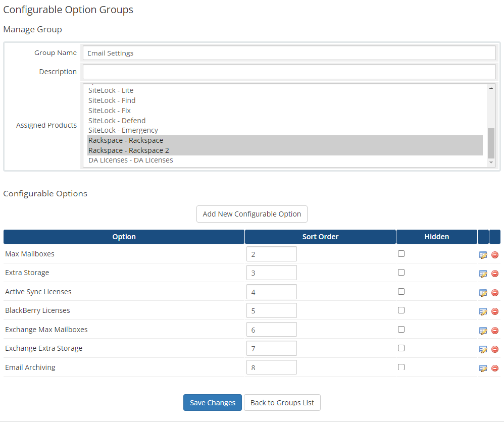Click the Active Sync Licenses option name
Image resolution: width=504 pixels, height=429 pixels.
pos(38,292)
